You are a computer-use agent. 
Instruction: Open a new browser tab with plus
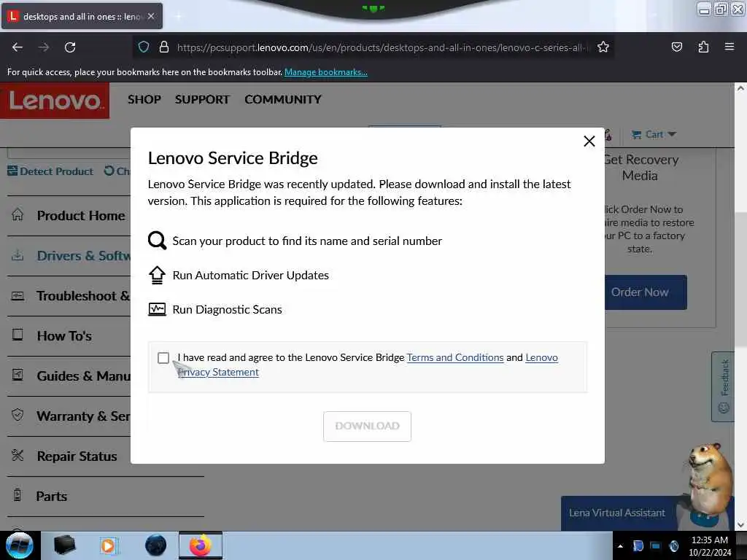[178, 16]
